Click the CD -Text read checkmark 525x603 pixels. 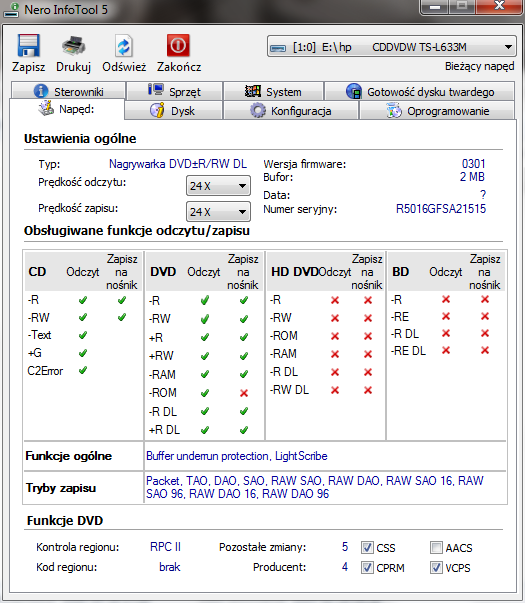(x=83, y=335)
